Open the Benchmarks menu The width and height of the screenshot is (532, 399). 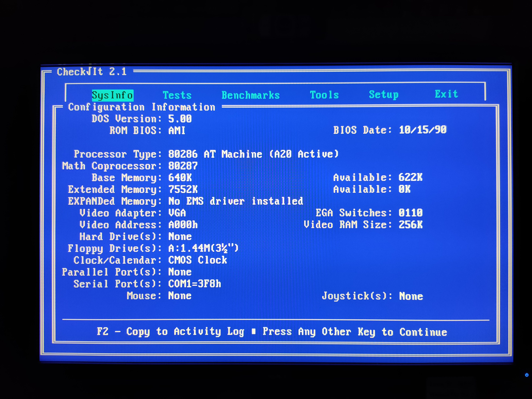(x=250, y=95)
